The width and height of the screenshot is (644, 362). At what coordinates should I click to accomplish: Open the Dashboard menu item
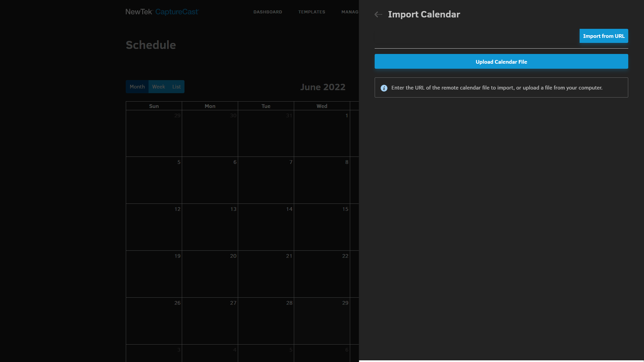click(268, 12)
